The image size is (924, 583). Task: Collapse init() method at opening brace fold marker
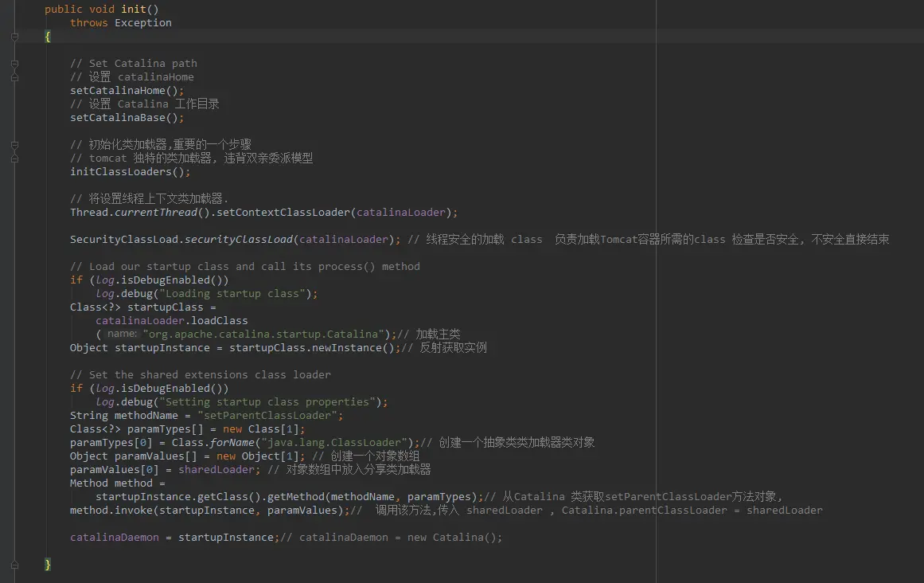(x=15, y=37)
